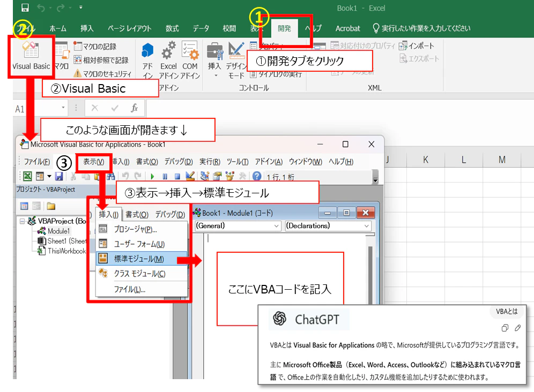The height and width of the screenshot is (392, 534).
Task: Collapse the VBAProject tree node
Action: 22,221
